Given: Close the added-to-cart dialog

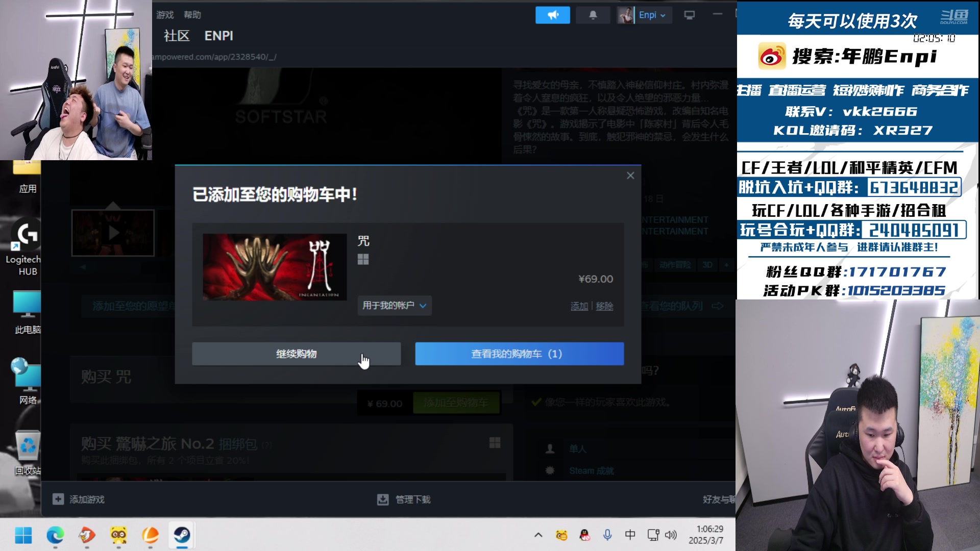Looking at the screenshot, I should click(630, 176).
